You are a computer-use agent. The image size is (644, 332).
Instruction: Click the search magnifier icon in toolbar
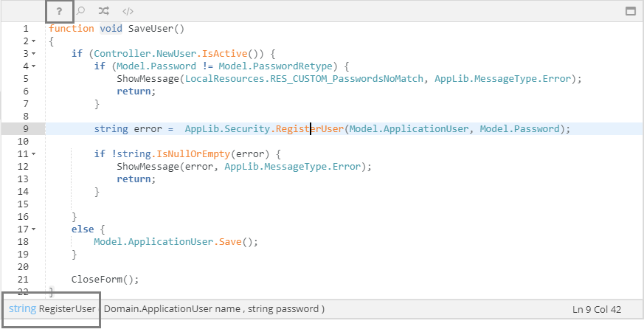pos(81,11)
